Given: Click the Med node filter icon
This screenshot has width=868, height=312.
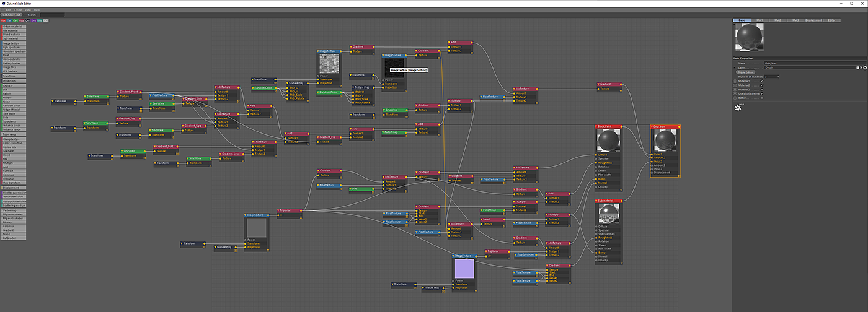Looking at the screenshot, I should pos(40,20).
